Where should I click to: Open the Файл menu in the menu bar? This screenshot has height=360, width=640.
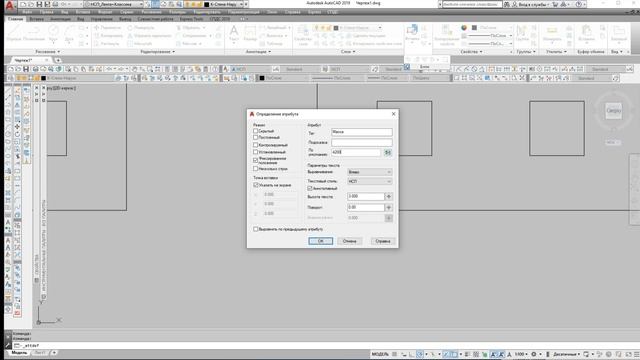click(27, 12)
